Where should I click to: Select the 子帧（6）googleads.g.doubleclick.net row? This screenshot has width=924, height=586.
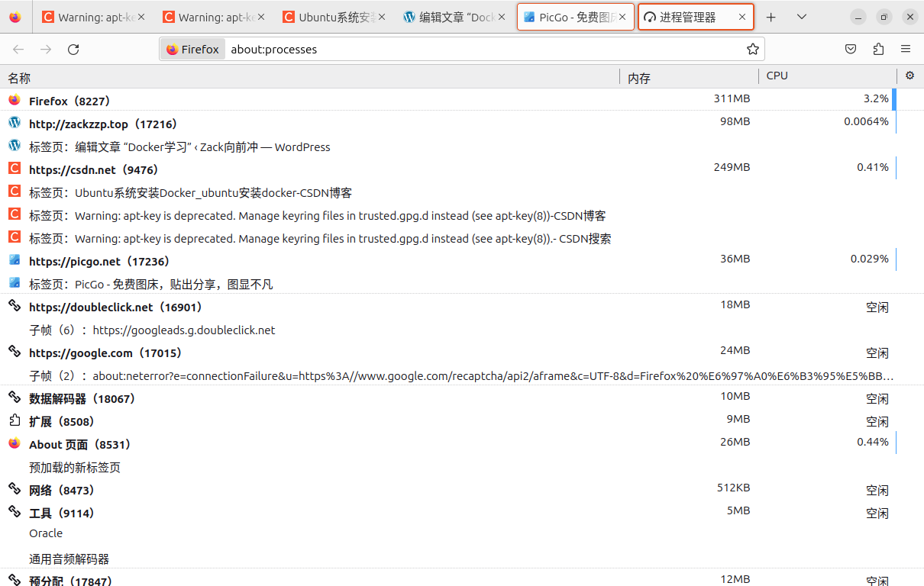click(x=462, y=330)
